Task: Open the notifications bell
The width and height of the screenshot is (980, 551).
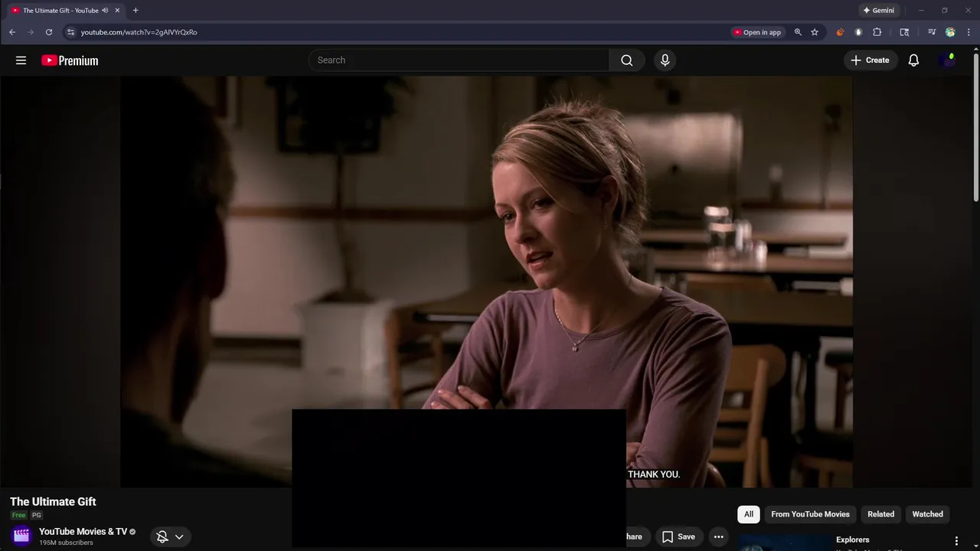Action: 913,60
